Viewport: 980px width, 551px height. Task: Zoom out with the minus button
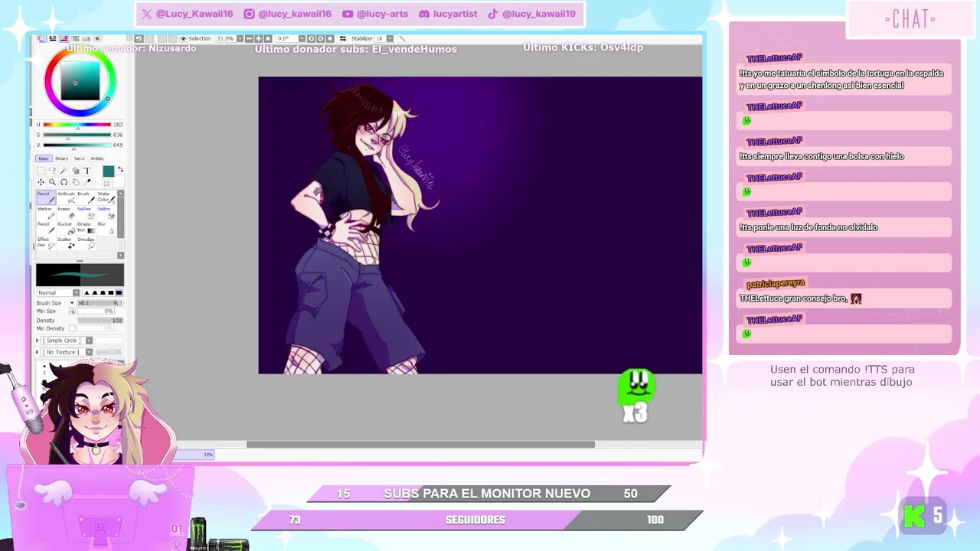pos(250,38)
